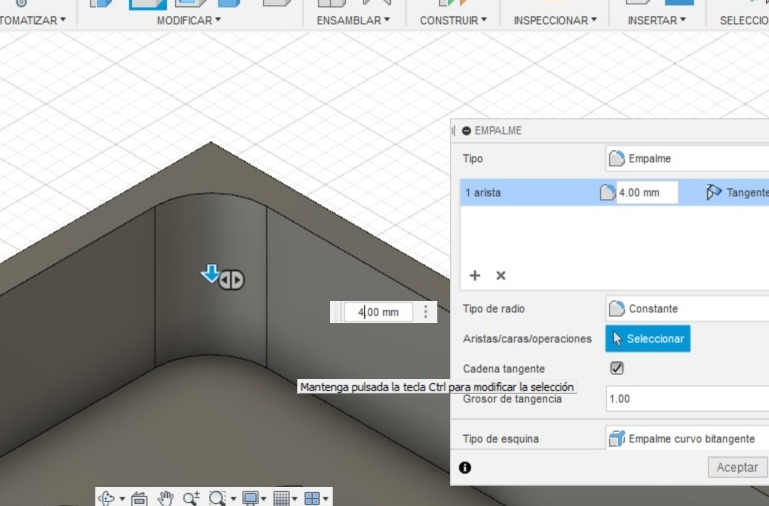Viewport: 769px width, 506px height.
Task: Expand the Display Settings dropdown arrow
Action: click(x=264, y=499)
